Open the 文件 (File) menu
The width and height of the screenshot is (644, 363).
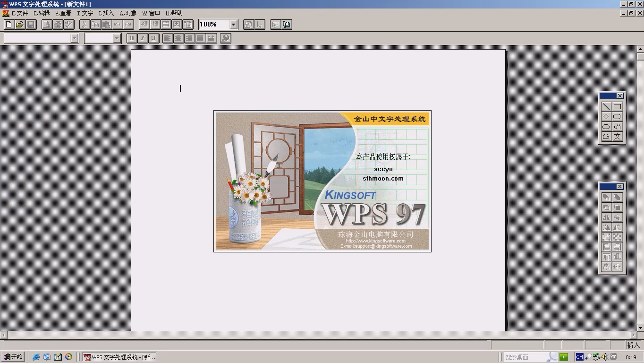point(20,13)
